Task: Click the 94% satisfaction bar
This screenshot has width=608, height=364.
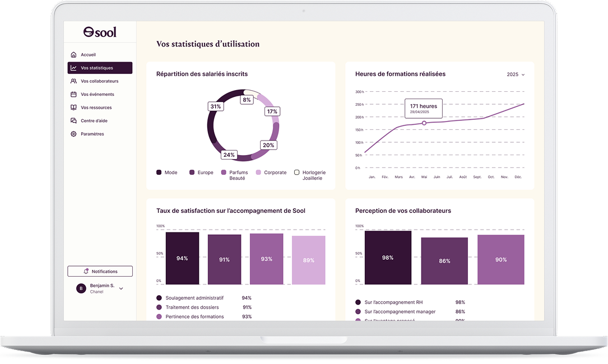Action: coord(182,258)
